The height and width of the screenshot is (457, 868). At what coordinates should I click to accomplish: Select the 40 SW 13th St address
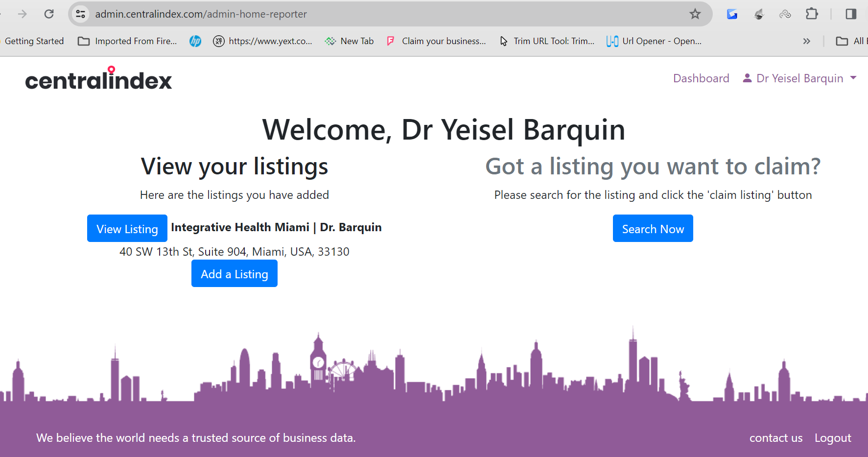[235, 252]
